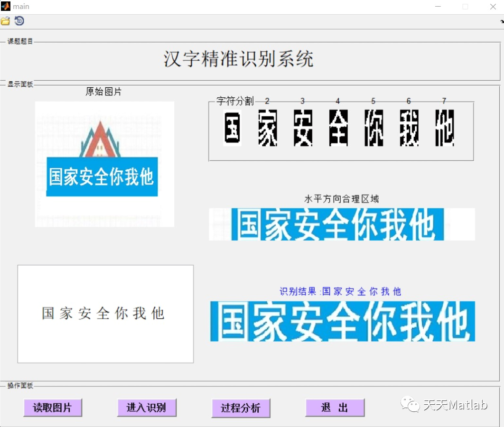
Task: Click the 原始图片 label
Action: pos(103,92)
